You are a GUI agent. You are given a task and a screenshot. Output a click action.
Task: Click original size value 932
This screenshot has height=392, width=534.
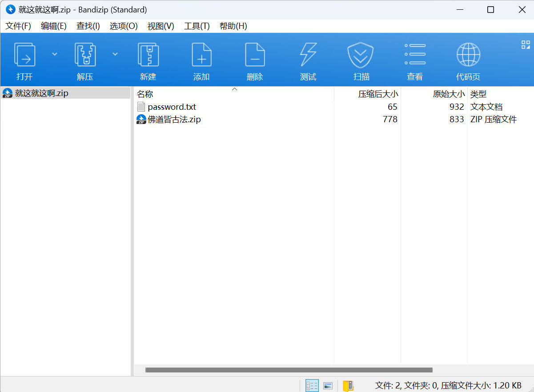(x=457, y=107)
